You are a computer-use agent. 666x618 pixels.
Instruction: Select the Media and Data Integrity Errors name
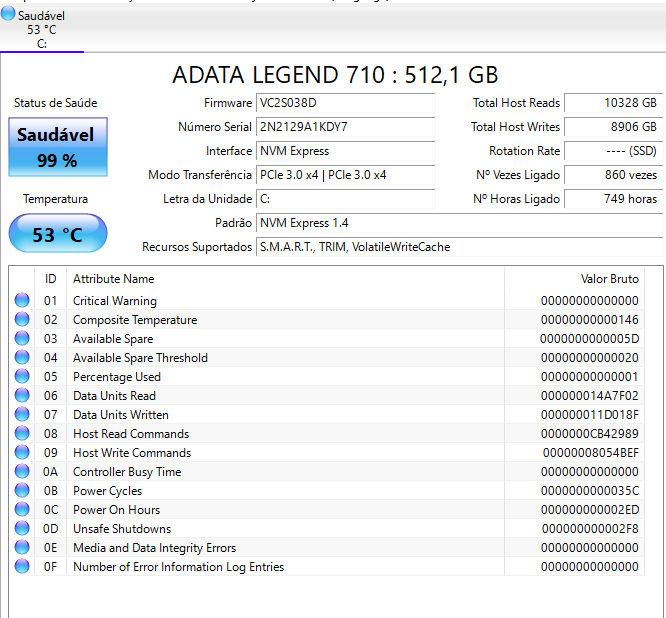pyautogui.click(x=154, y=548)
